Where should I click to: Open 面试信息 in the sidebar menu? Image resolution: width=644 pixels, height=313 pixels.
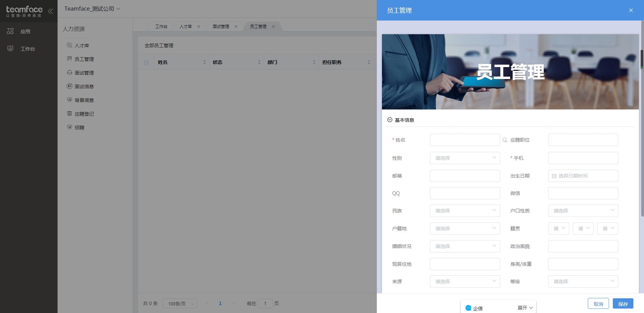coord(84,87)
